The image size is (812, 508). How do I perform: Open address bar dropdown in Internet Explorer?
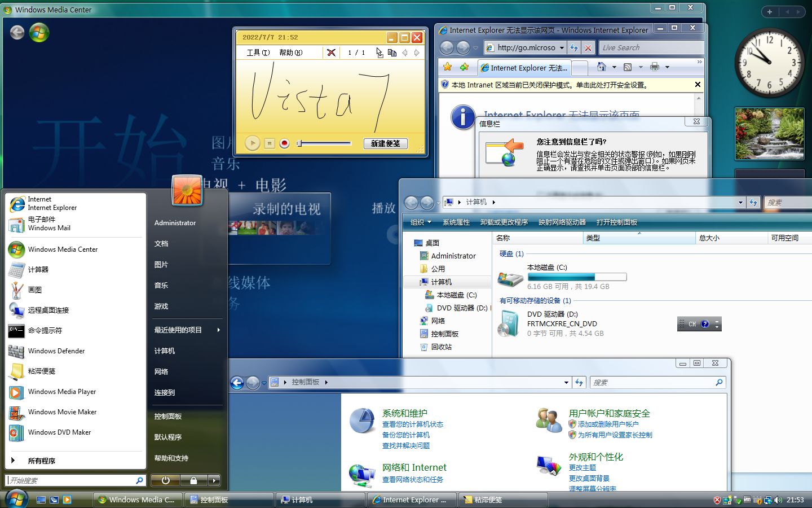click(x=562, y=48)
